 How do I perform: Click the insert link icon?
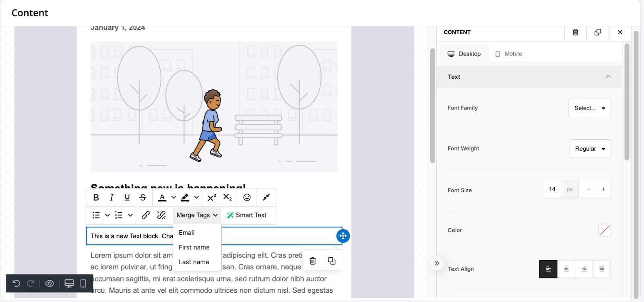[146, 215]
